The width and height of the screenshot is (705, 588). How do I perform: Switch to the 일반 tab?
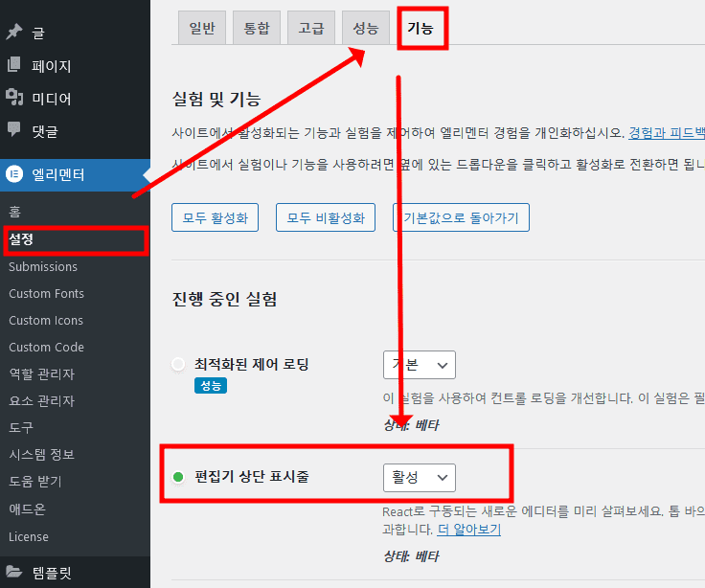click(x=203, y=28)
